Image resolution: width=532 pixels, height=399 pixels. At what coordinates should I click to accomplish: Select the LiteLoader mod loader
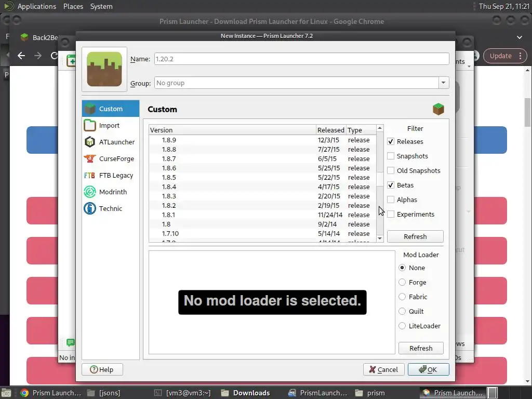[402, 326]
